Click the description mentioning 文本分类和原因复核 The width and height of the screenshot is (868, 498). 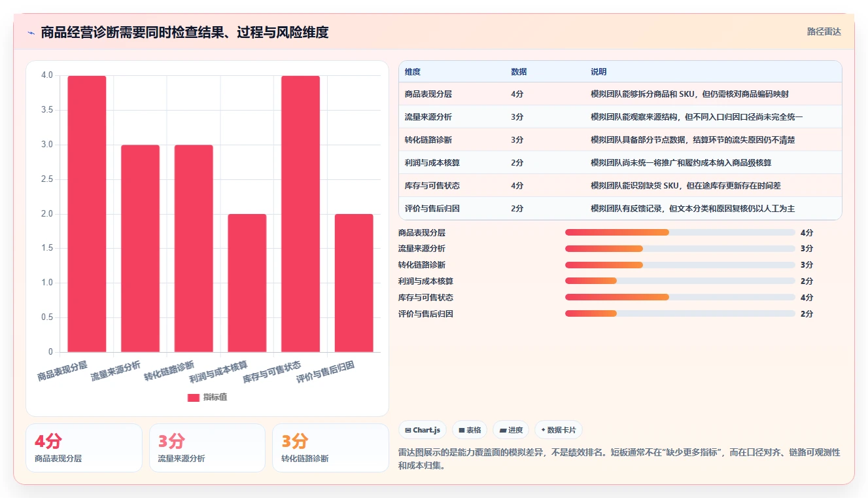point(693,209)
